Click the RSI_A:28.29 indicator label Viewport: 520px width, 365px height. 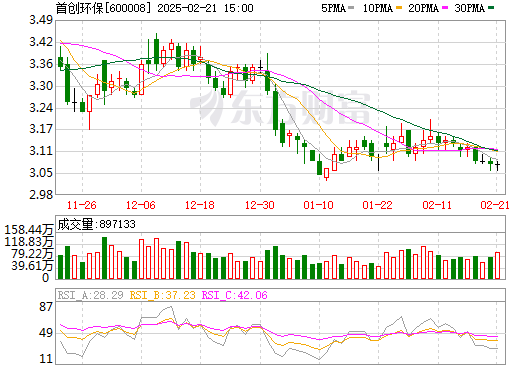(x=91, y=295)
